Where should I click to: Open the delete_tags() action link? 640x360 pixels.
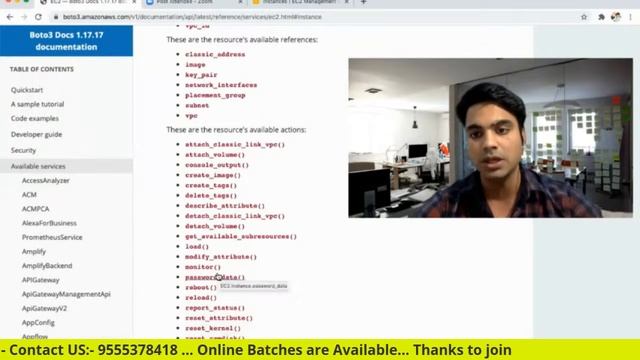click(211, 196)
